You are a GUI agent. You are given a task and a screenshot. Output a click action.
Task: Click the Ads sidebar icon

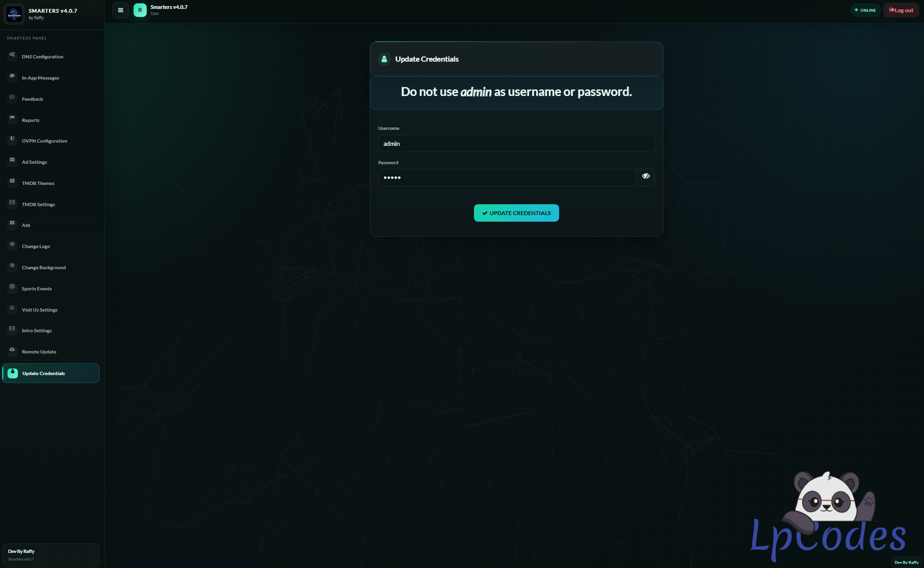click(x=12, y=224)
